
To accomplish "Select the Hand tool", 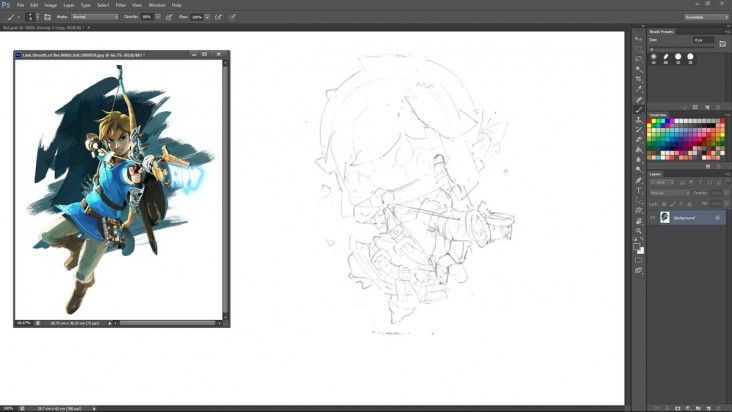I will [x=639, y=221].
